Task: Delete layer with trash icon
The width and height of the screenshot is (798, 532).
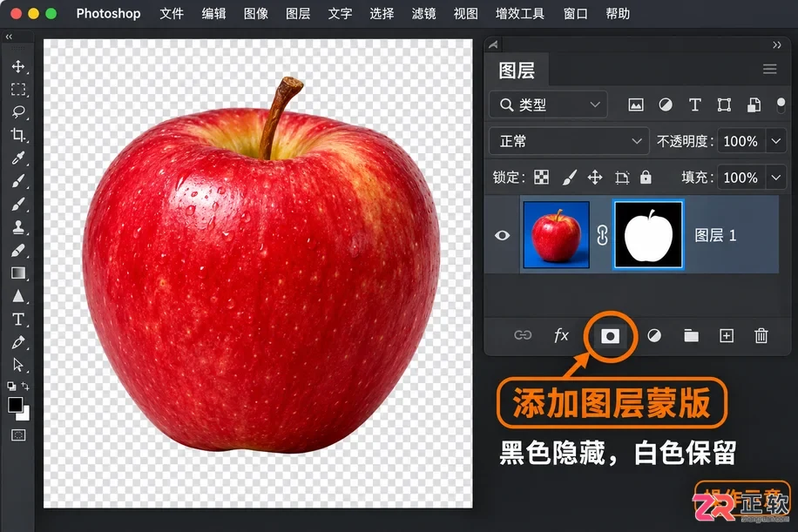Action: coord(761,336)
